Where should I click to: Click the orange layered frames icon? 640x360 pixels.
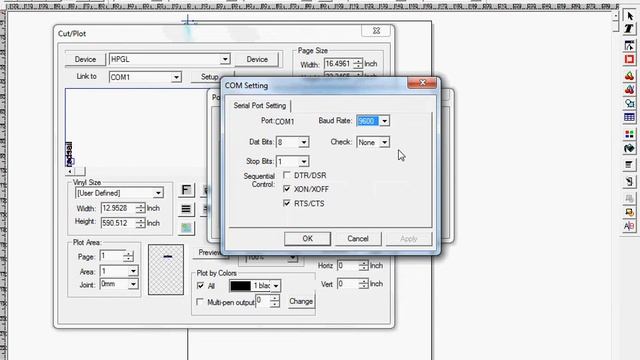click(x=629, y=212)
